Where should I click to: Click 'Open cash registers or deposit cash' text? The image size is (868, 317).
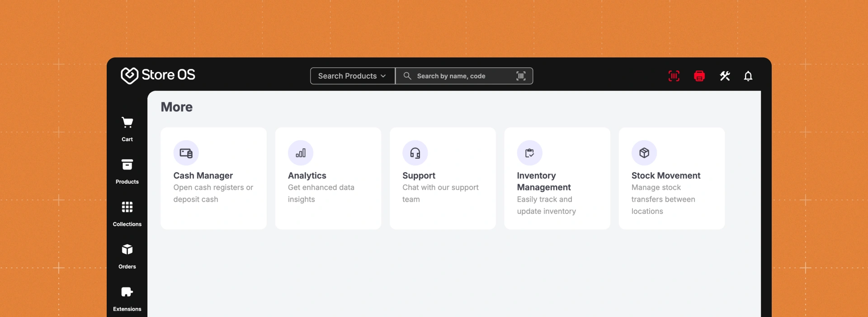[x=213, y=194]
